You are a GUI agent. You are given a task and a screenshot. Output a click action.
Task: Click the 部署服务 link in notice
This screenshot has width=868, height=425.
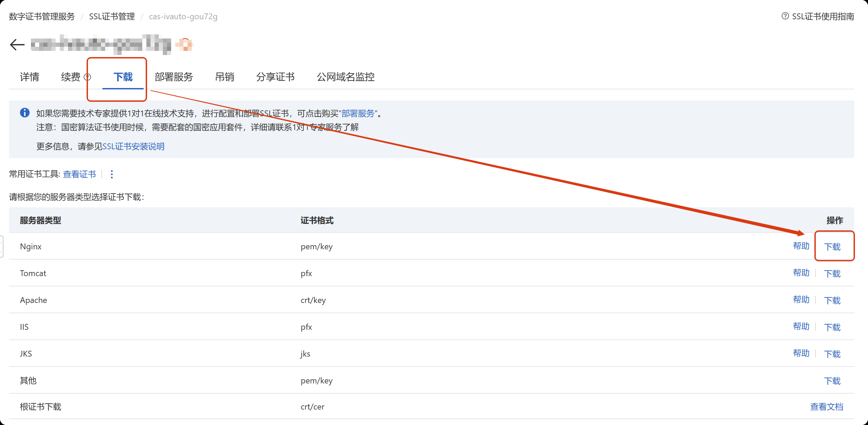click(x=358, y=113)
